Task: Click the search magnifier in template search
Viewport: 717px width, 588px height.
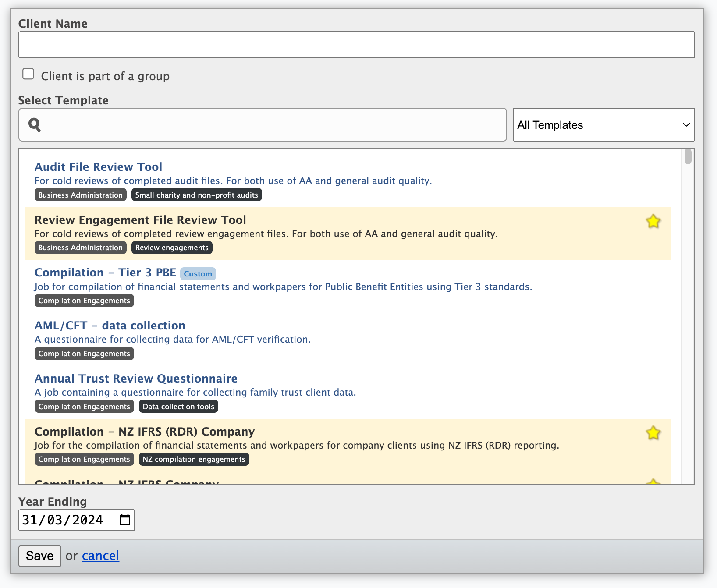Action: coord(35,124)
